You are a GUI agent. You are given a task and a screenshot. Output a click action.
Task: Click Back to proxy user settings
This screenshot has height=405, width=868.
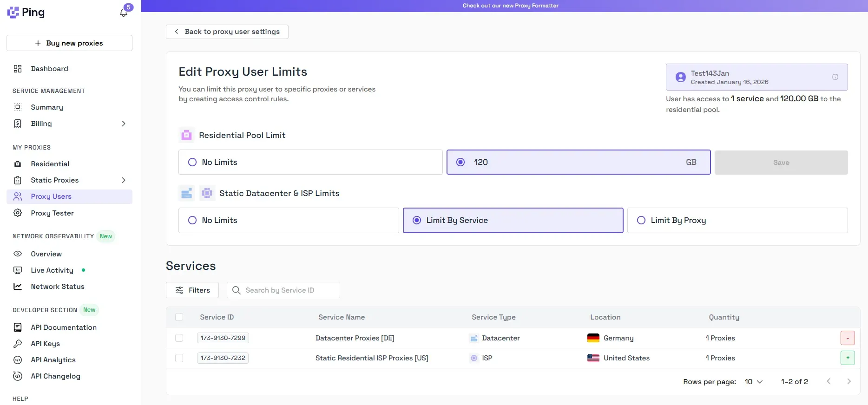pyautogui.click(x=227, y=32)
